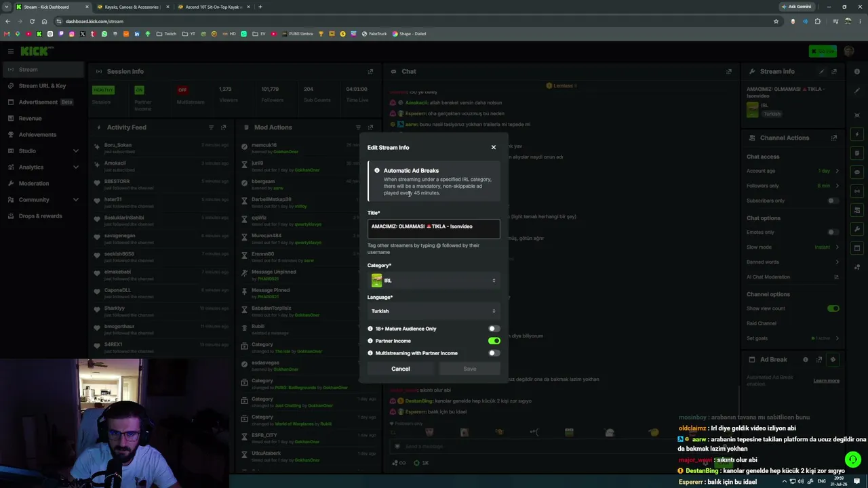This screenshot has width=868, height=488.
Task: Go to Revenue in the sidebar
Action: click(x=42, y=119)
